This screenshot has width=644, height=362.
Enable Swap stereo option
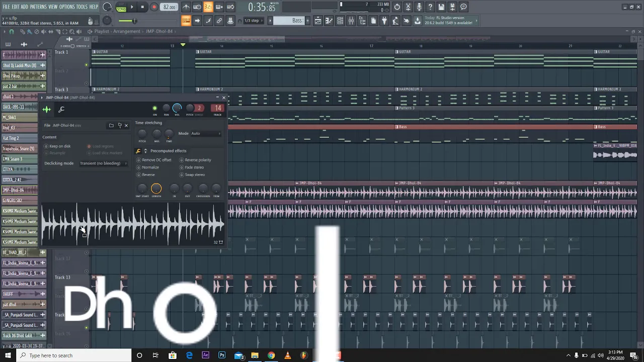point(192,175)
